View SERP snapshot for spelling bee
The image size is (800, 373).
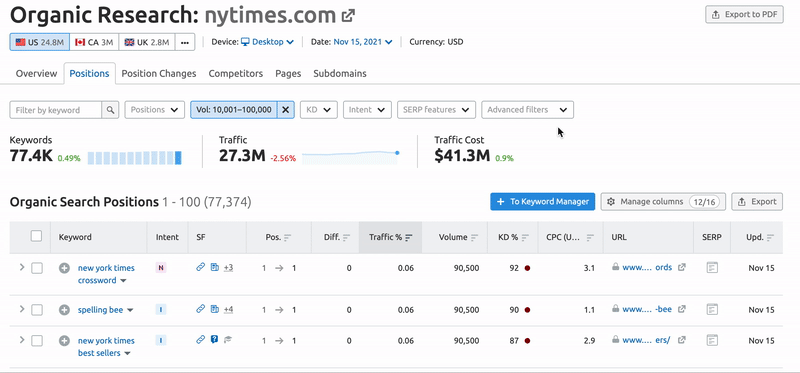[712, 309]
